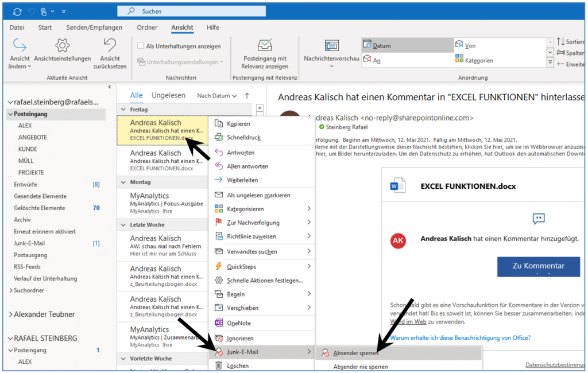Open the Entwürfe folder

tap(25, 184)
